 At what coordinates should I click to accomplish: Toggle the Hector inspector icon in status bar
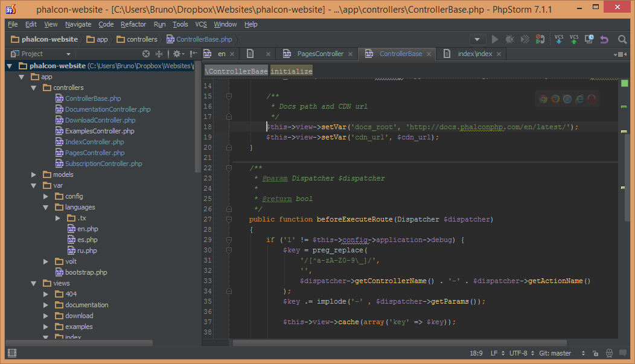pyautogui.click(x=609, y=353)
